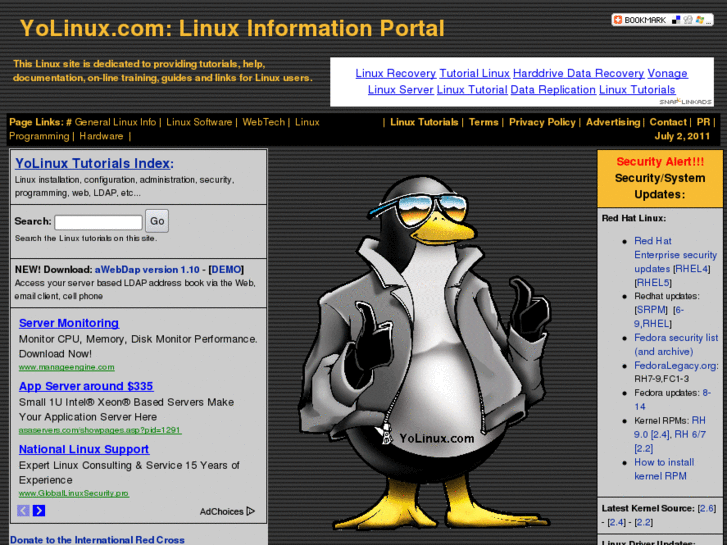The height and width of the screenshot is (545, 727).
Task: Open the 6-9,RHEL updates link
Action: point(658,317)
